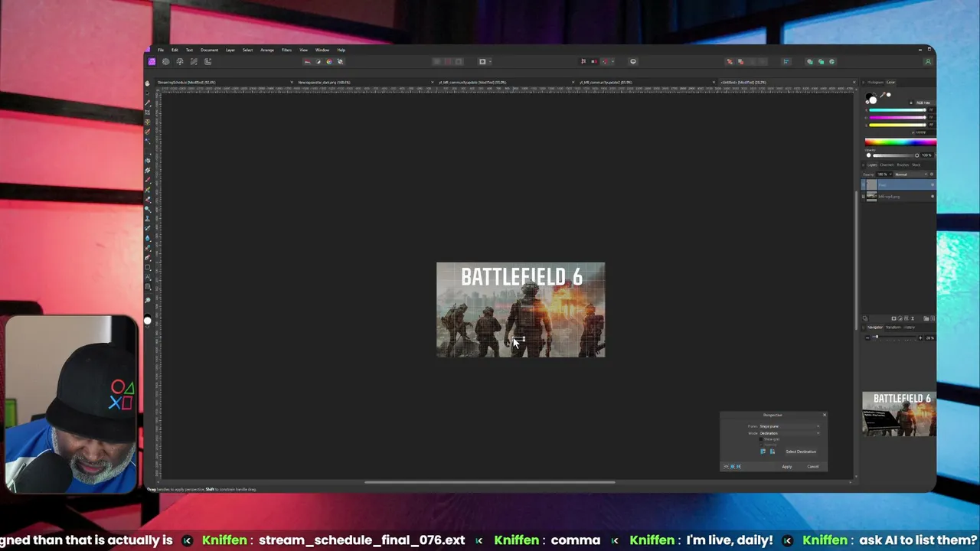Click the Assistant speech-bubble icon
The width and height of the screenshot is (980, 551).
point(632,61)
